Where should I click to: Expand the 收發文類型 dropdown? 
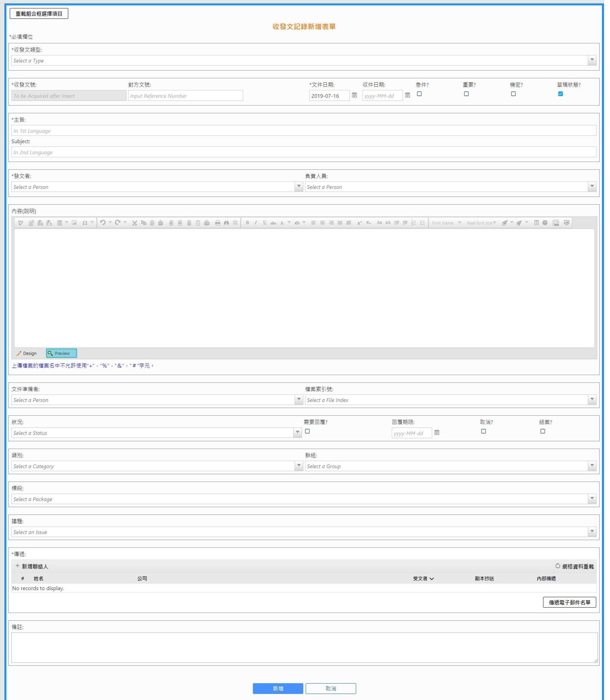pyautogui.click(x=592, y=60)
